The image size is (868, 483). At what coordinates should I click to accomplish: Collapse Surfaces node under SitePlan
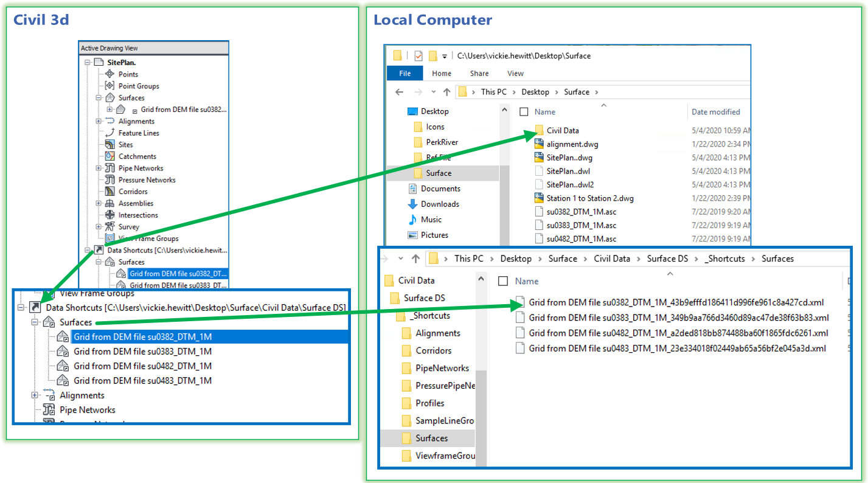99,97
